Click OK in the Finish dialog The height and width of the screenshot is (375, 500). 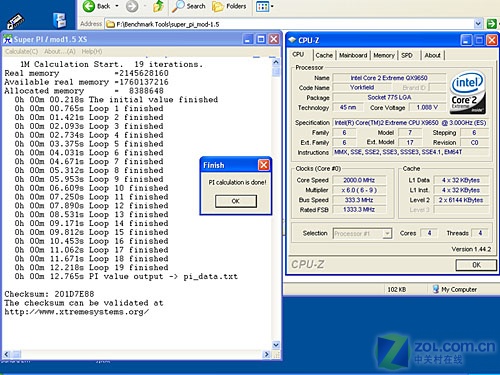pos(236,201)
